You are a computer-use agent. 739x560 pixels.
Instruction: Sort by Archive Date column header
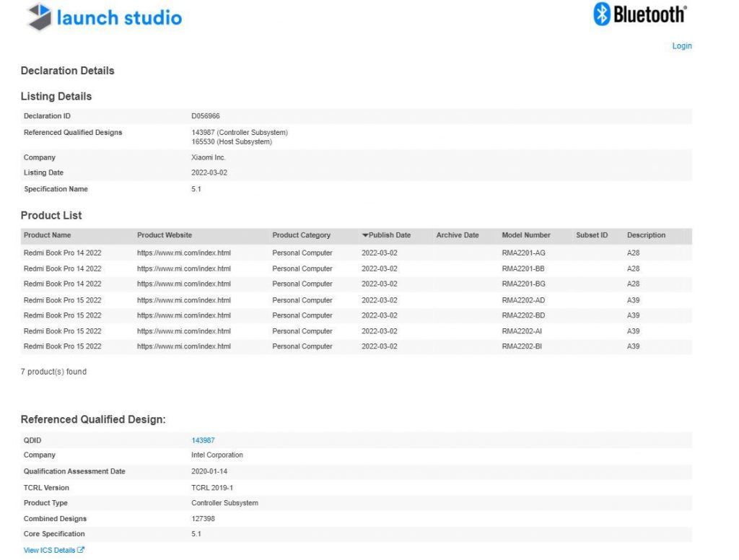[x=457, y=235]
